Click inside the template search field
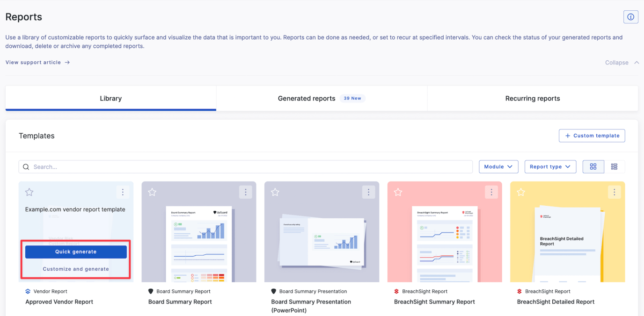This screenshot has width=644, height=316. click(187, 166)
